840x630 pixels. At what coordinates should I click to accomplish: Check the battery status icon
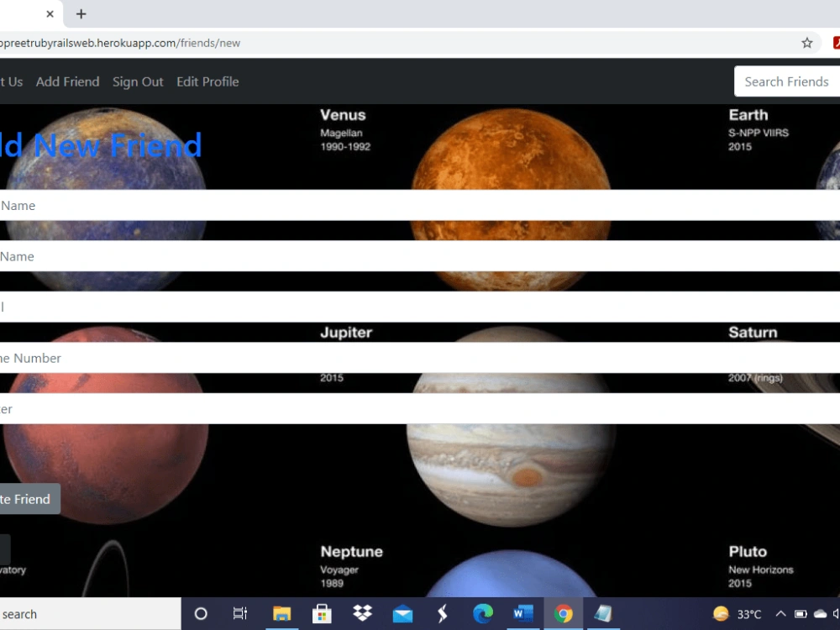801,614
